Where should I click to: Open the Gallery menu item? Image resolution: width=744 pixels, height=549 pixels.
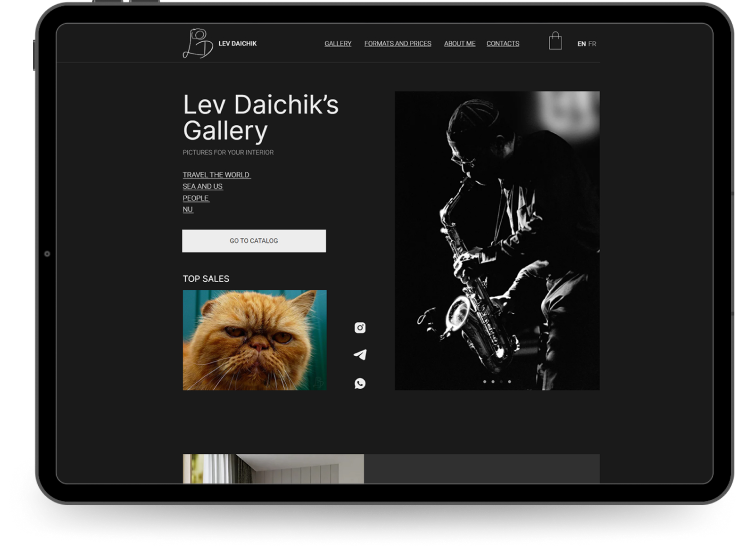(x=338, y=44)
